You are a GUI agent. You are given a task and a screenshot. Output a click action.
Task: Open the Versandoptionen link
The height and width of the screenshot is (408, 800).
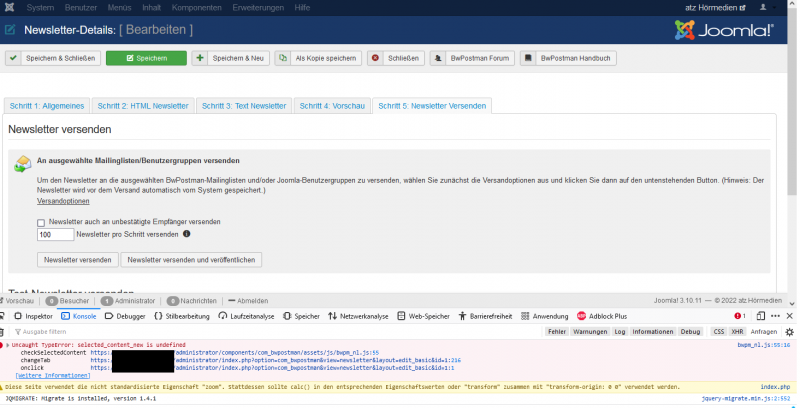(61, 201)
